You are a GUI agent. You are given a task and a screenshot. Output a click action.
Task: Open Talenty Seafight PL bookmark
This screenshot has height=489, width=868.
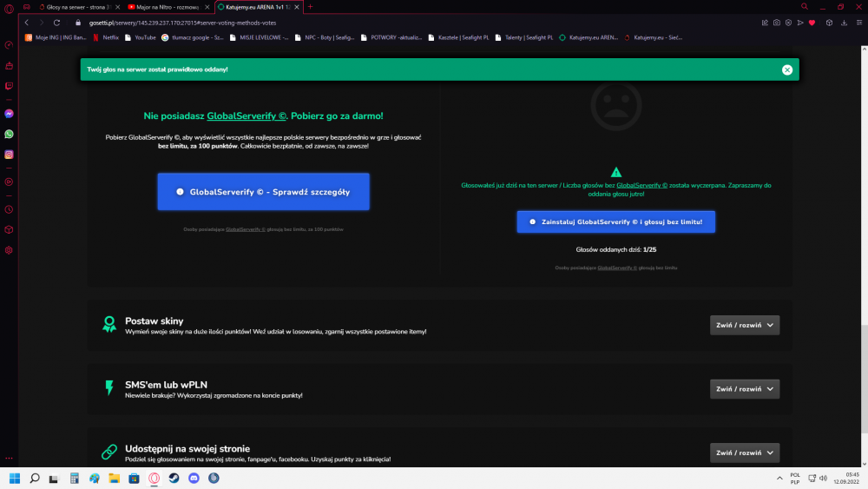(x=524, y=37)
